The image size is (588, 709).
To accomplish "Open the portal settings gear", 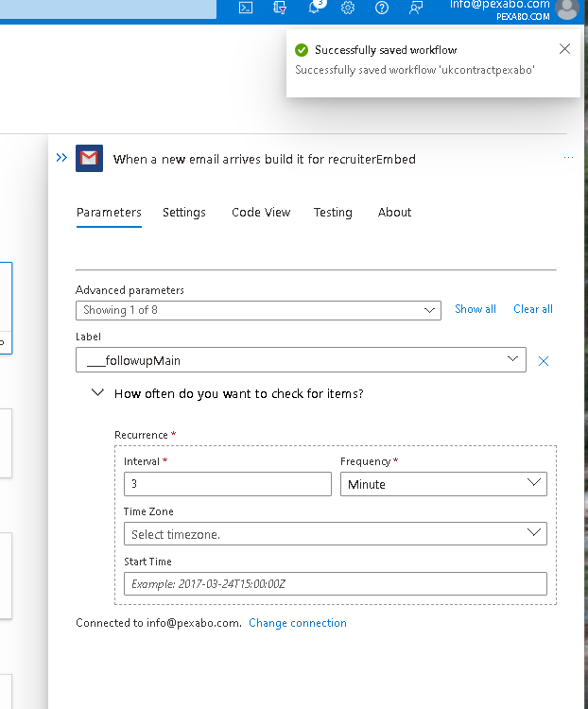I will [x=348, y=8].
